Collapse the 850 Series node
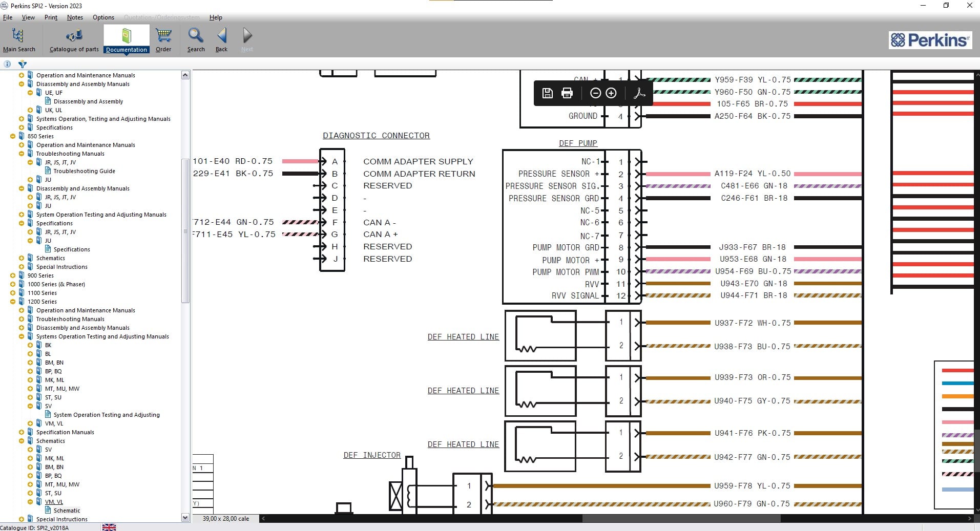Viewport: 980px width, 531px height. click(x=13, y=136)
